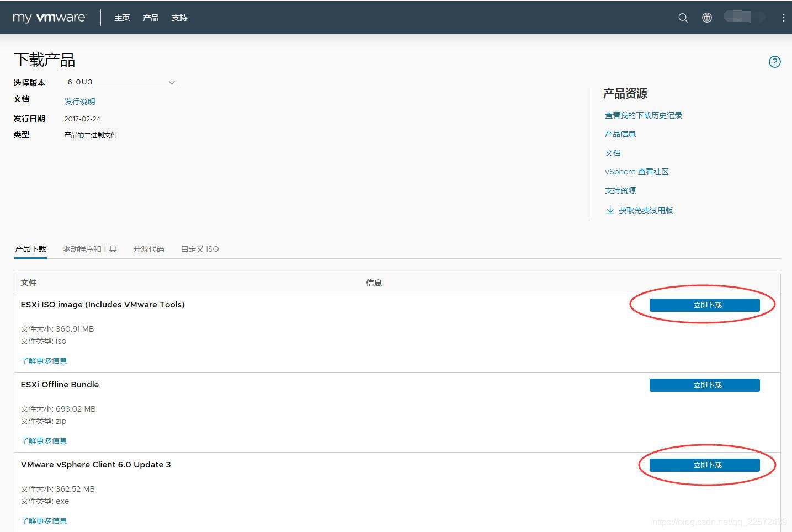Click 了解更多信息 under ESXi ISO image
The width and height of the screenshot is (792, 532).
(44, 361)
